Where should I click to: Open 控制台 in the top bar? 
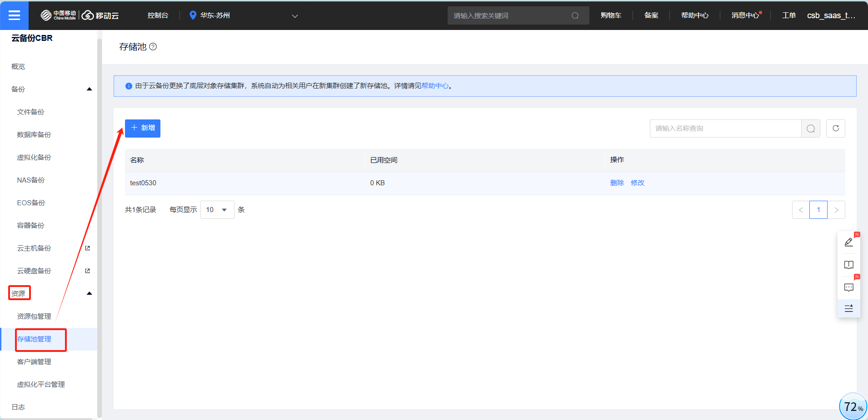click(158, 15)
